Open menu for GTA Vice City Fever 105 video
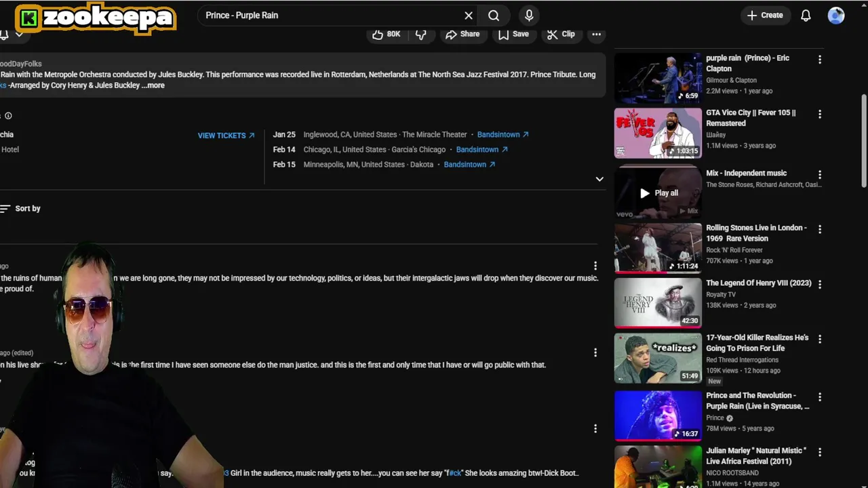Screen dimensions: 868x488 coord(820,115)
